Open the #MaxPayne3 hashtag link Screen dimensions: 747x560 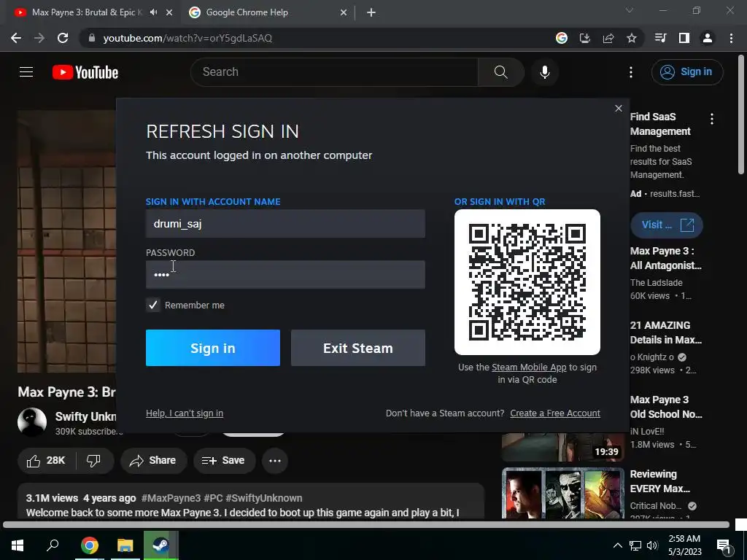click(x=171, y=498)
